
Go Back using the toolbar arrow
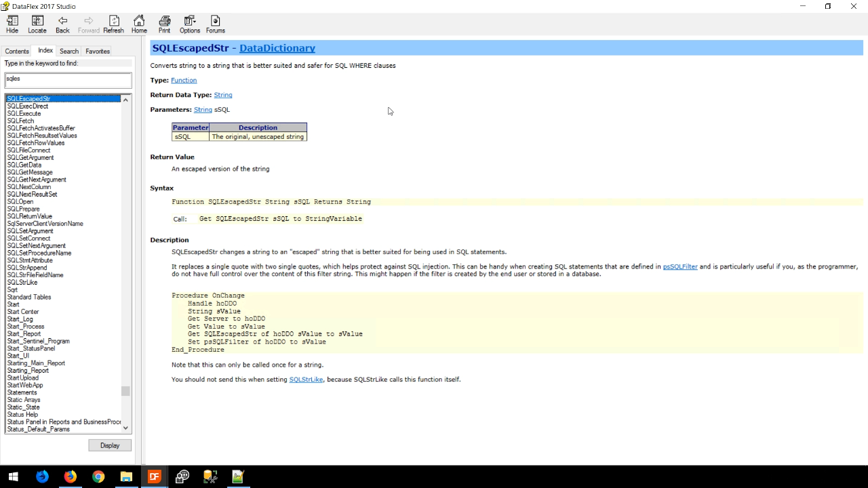tap(62, 24)
